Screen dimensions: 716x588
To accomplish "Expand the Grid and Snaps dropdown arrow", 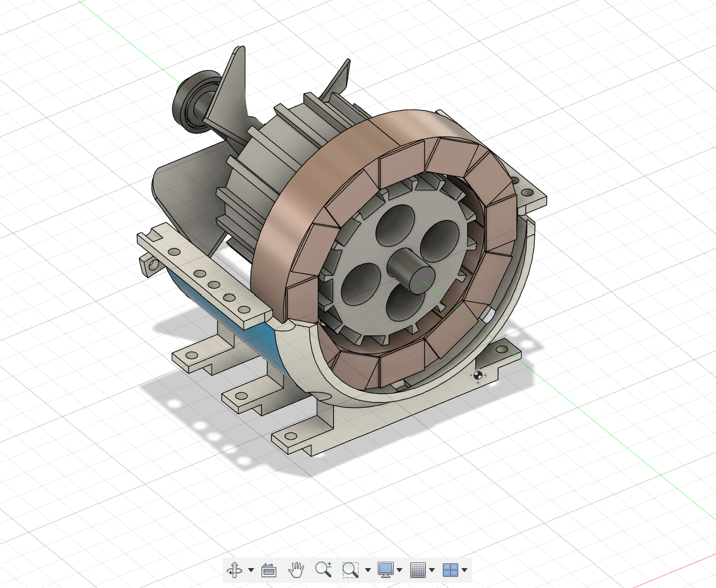I will (432, 570).
